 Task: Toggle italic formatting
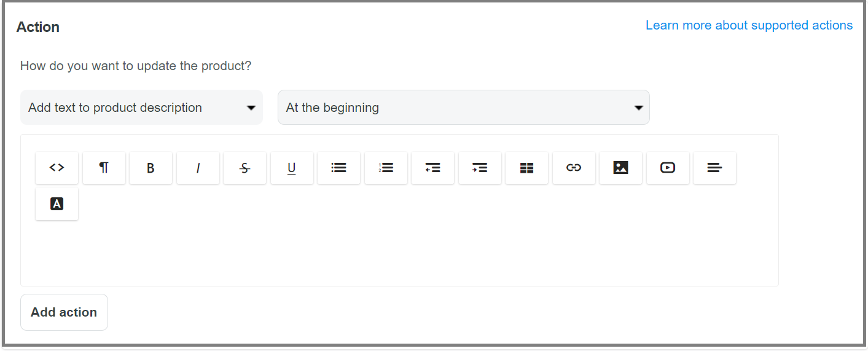(198, 167)
